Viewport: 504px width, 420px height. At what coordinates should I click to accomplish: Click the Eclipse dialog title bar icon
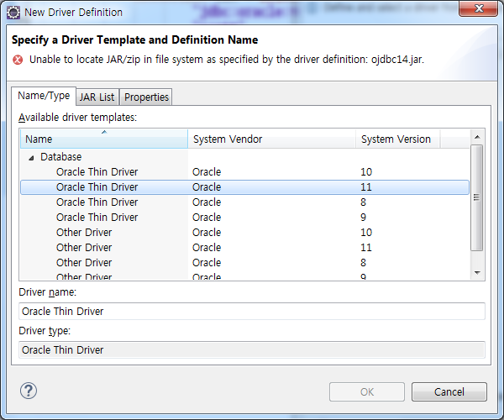tap(13, 13)
